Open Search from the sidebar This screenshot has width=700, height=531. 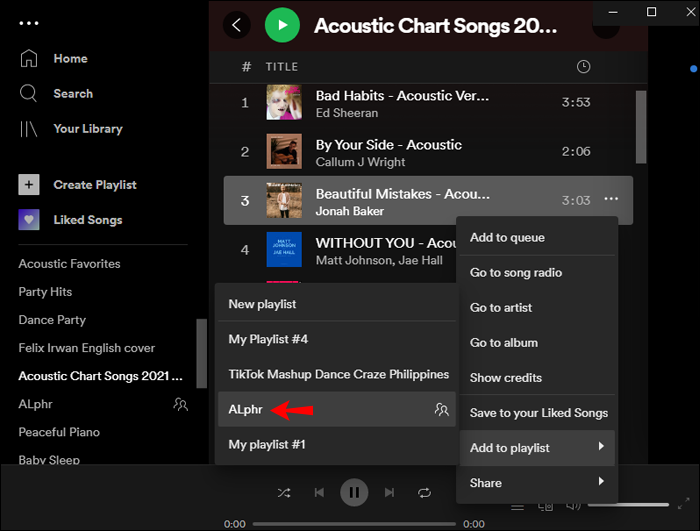(x=72, y=94)
